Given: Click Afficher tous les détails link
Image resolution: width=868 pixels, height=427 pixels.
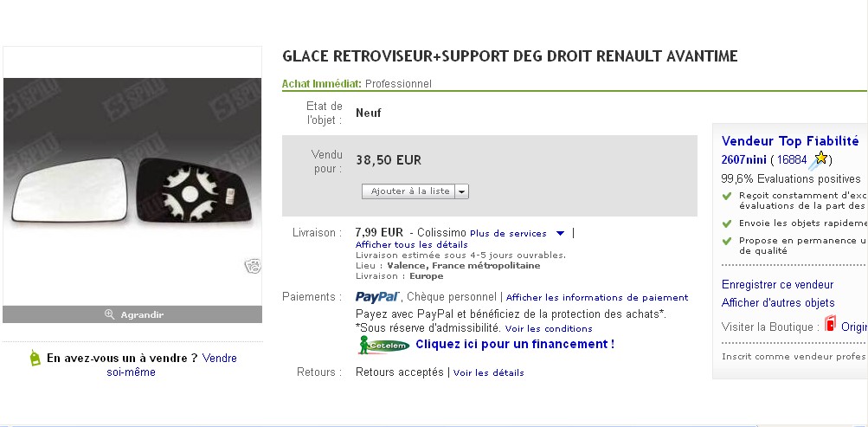Looking at the screenshot, I should coord(412,244).
